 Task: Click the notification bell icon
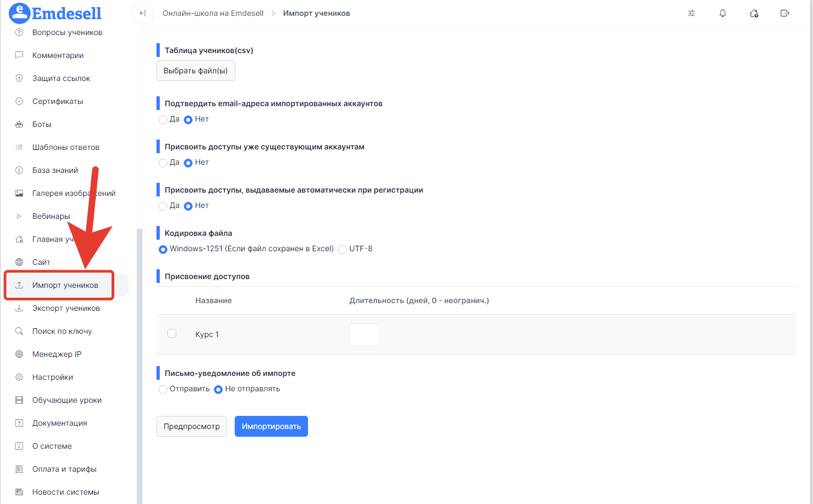pyautogui.click(x=723, y=13)
